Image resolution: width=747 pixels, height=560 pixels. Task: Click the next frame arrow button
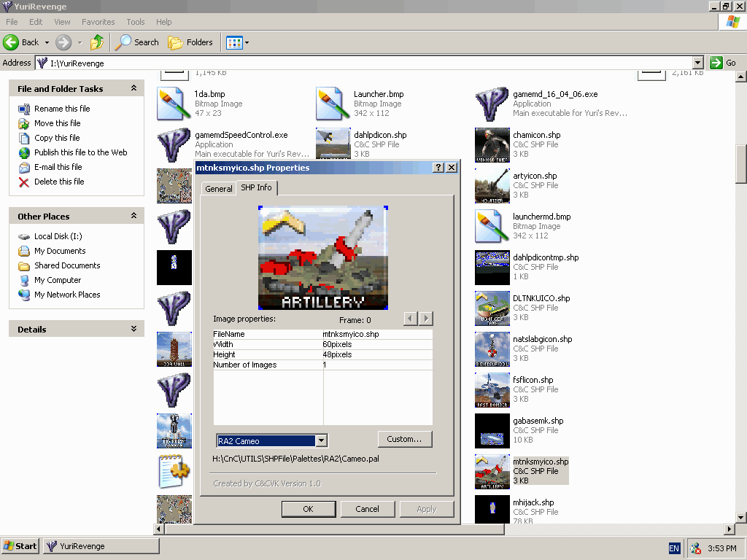coord(426,319)
